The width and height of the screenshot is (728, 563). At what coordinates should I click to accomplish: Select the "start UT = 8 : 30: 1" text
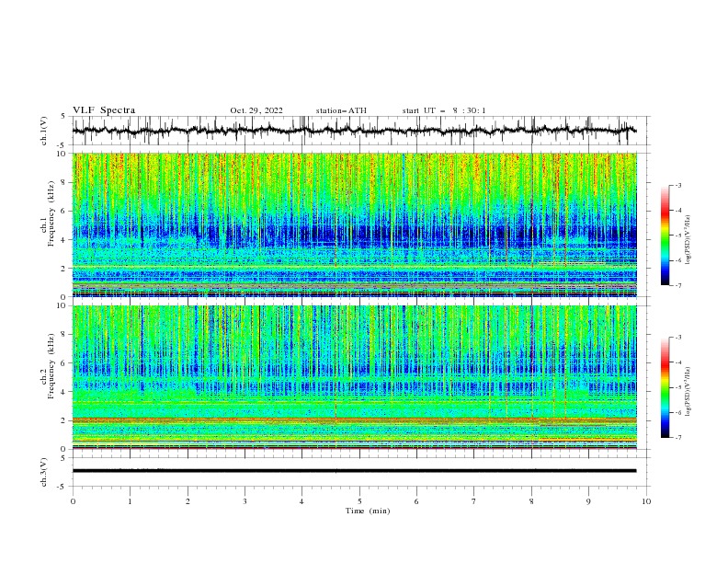pyautogui.click(x=444, y=110)
